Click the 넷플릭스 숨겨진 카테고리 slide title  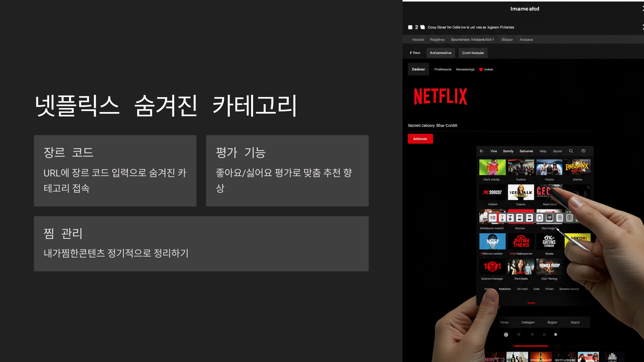pos(166,105)
